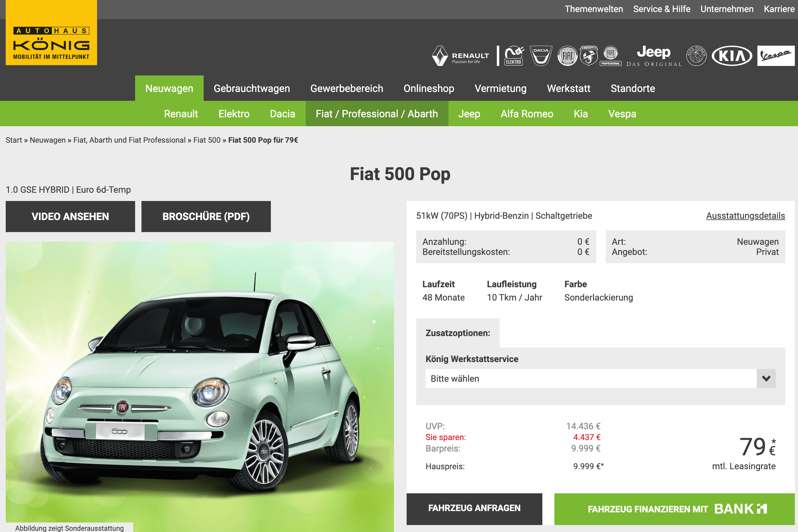The width and height of the screenshot is (798, 532).
Task: Expand the König Werkstattservice dropdown arrow
Action: [x=766, y=379]
